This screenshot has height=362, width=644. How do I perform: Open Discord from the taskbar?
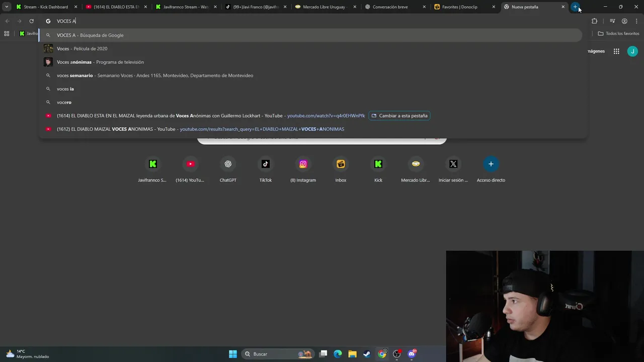412,354
